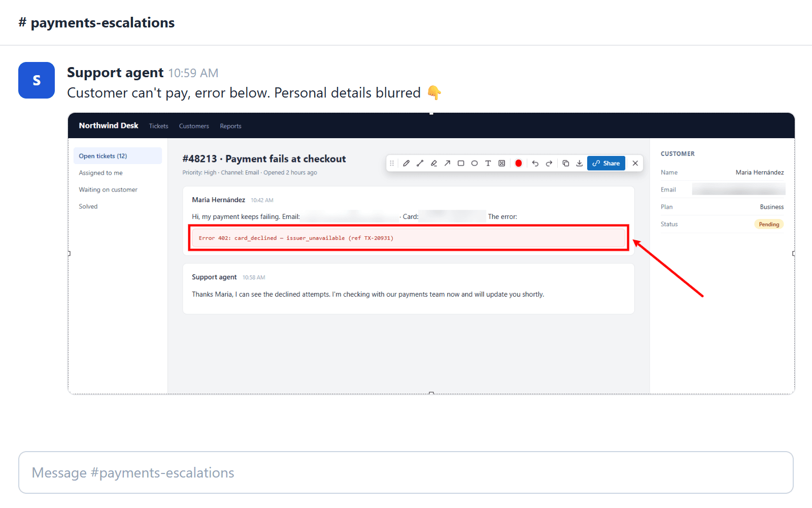Open the Tickets tab in Northwind Desk

tap(158, 126)
